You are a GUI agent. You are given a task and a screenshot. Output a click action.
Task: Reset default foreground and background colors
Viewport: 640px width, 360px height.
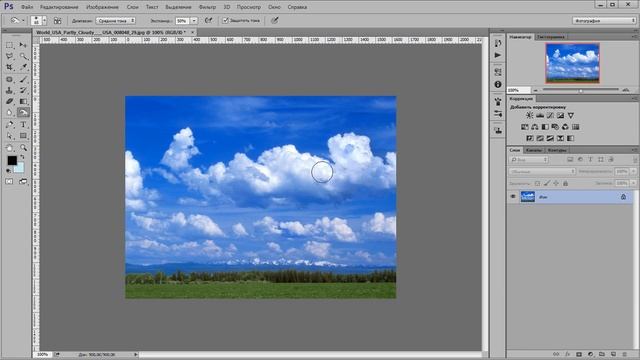coord(8,171)
